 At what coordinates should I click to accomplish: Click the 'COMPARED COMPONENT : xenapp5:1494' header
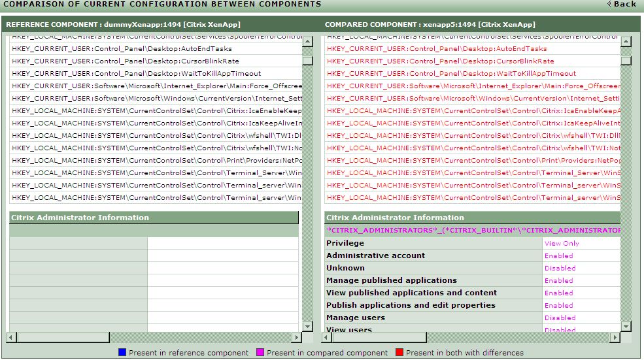click(x=430, y=25)
